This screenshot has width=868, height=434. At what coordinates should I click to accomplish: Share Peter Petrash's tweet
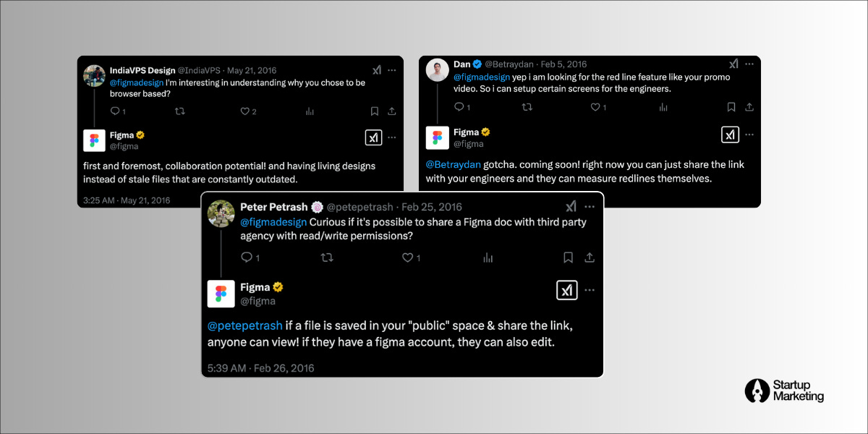pyautogui.click(x=590, y=258)
